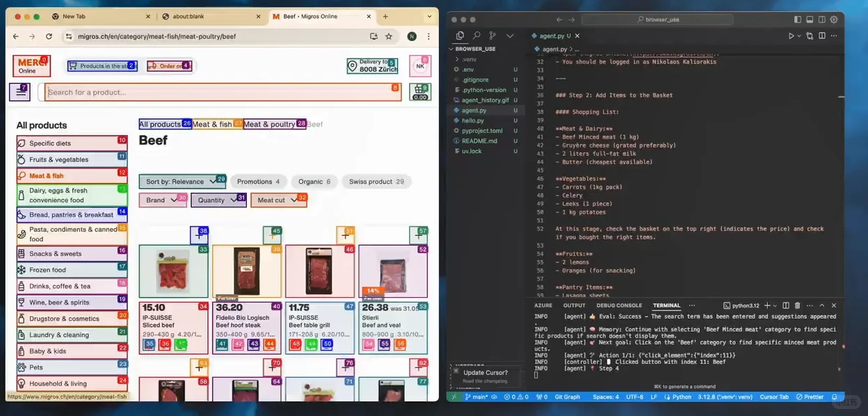This screenshot has width=868, height=416.
Task: Open Frozen food category
Action: pyautogui.click(x=72, y=270)
